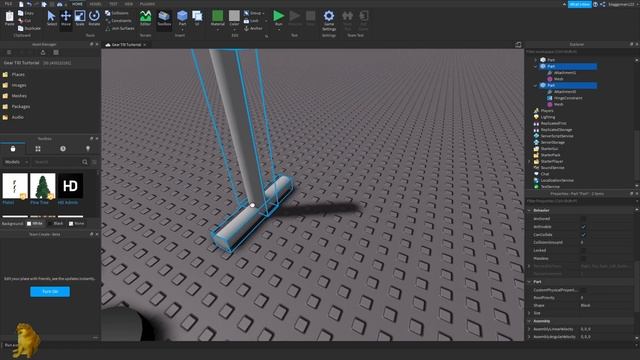Click the Color swatch button
The height and width of the screenshot is (360, 640).
(234, 16)
